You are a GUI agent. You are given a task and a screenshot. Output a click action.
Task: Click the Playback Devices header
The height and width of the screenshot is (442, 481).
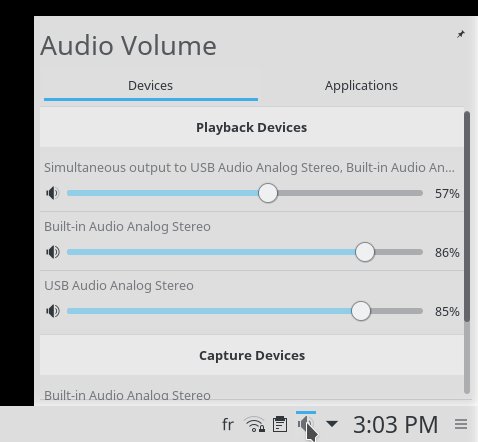point(252,127)
